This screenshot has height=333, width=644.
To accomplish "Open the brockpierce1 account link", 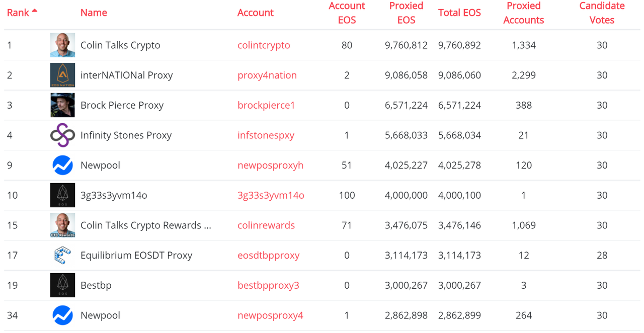I will point(266,105).
